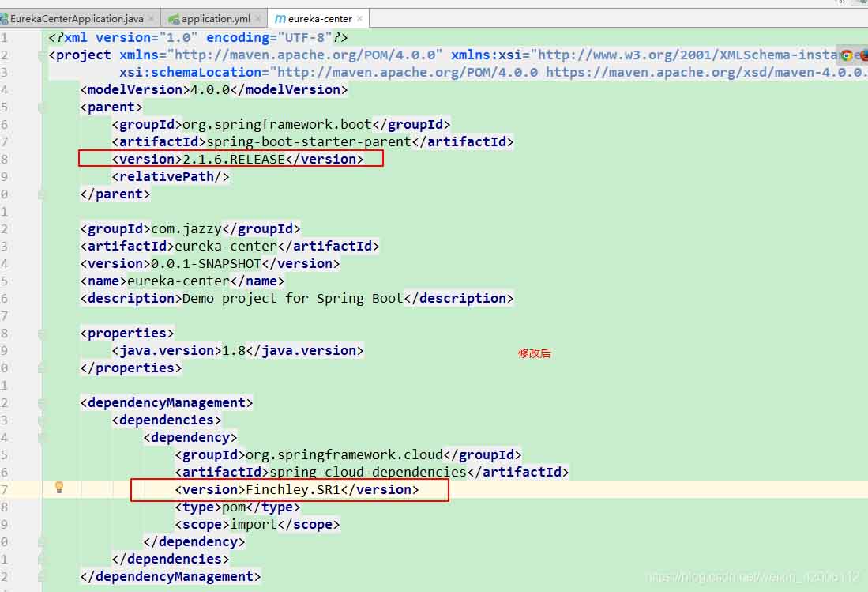Collapse the closing dependencyManagement fold marker

coord(42,576)
